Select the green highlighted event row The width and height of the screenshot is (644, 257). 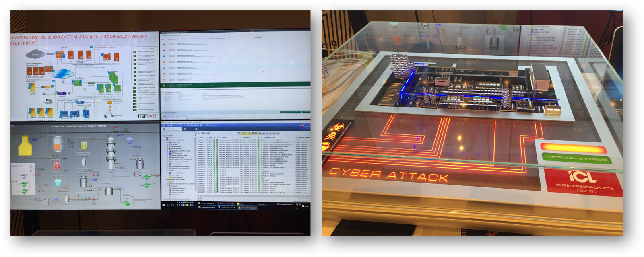click(x=235, y=85)
